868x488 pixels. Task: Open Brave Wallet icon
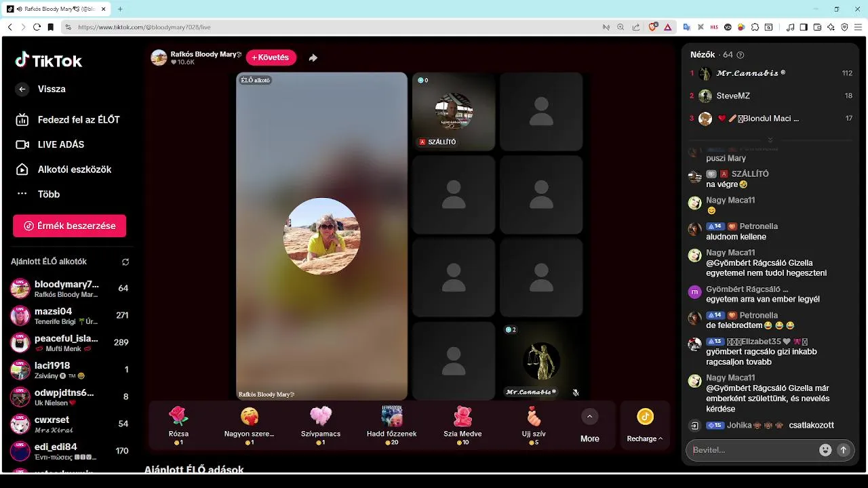click(817, 27)
